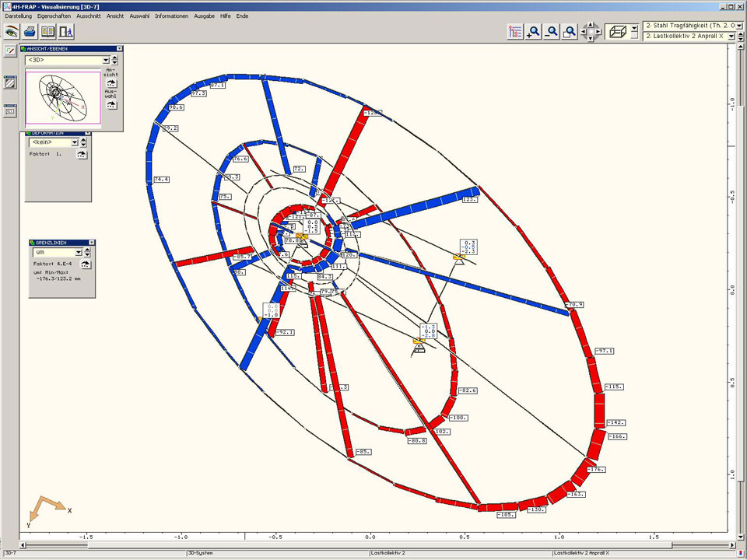The width and height of the screenshot is (747, 560).
Task: Click the exit door icon
Action: 66,32
